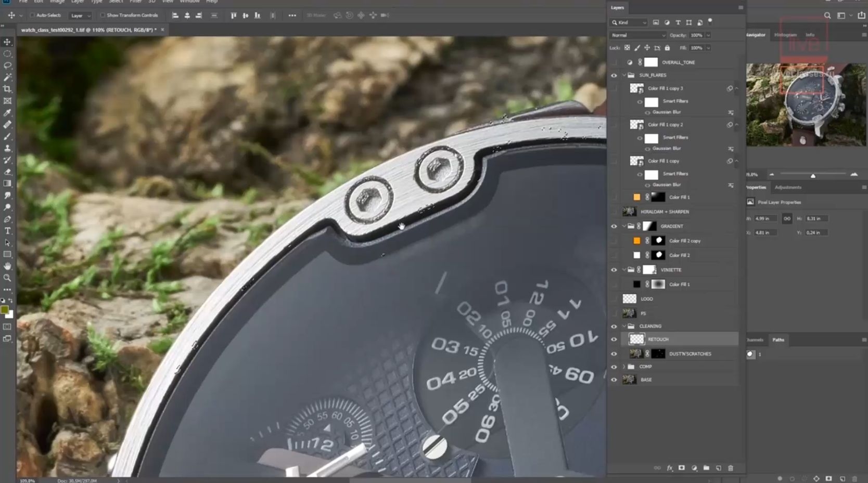Select the Magic Wand tool
This screenshot has height=483, width=868.
click(x=7, y=77)
